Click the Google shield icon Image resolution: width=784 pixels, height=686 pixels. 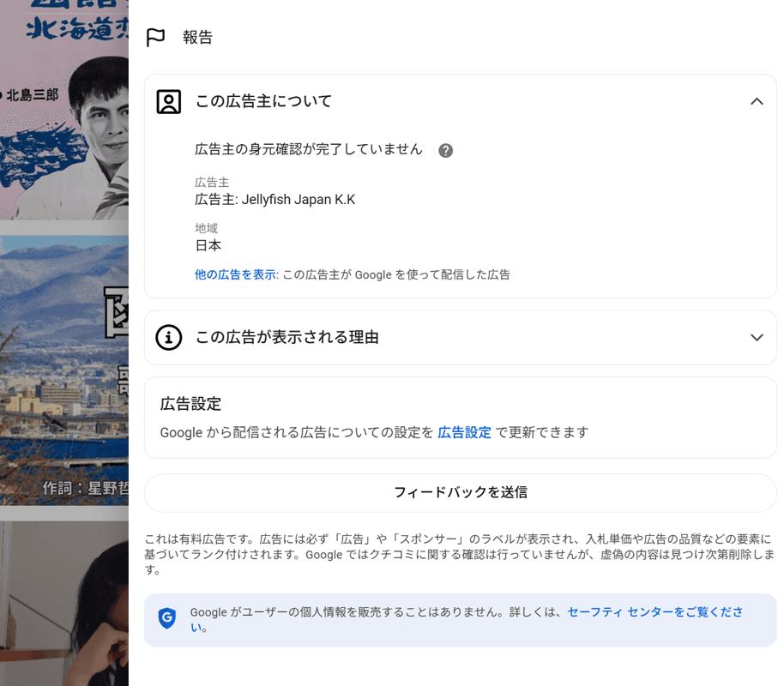tap(167, 618)
